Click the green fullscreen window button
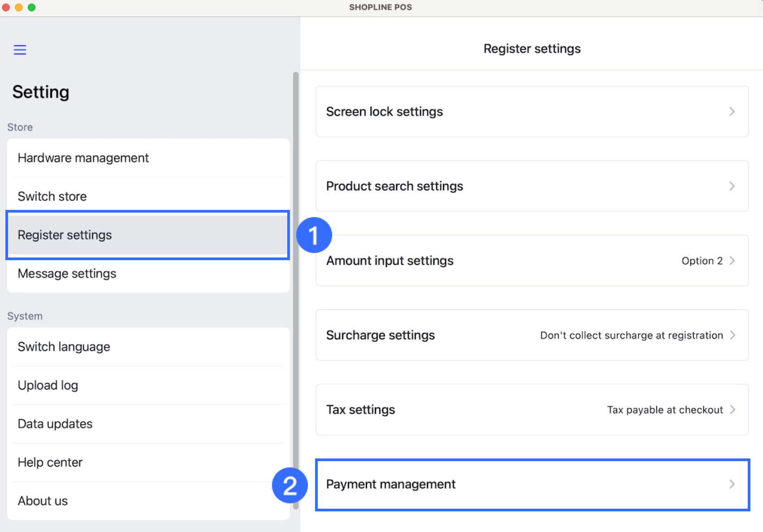 [x=31, y=7]
